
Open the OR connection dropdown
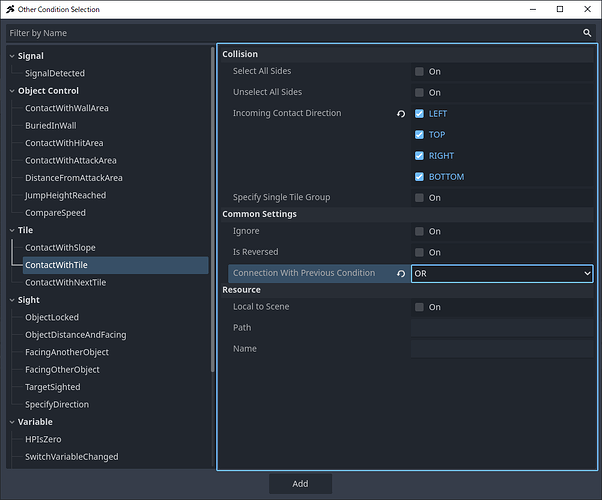[502, 273]
